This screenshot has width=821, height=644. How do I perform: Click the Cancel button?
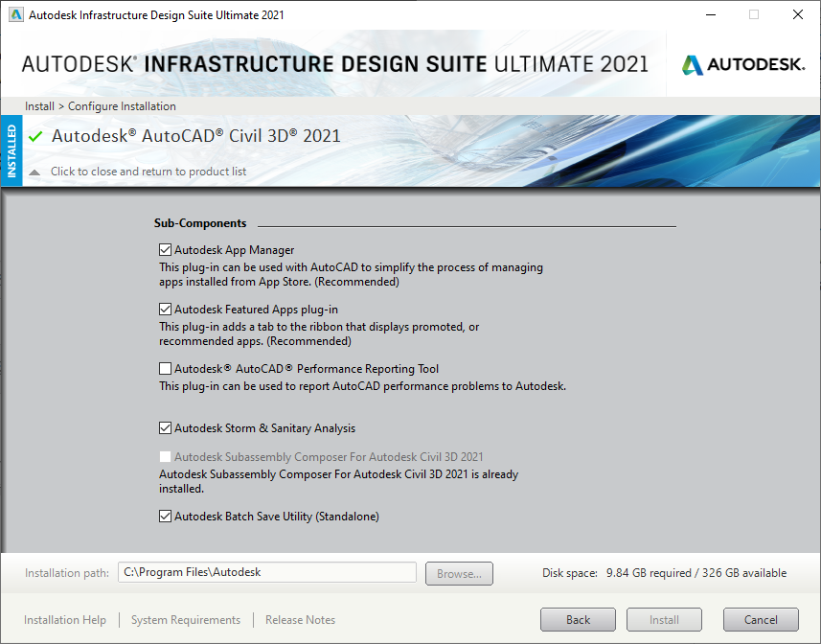[761, 620]
